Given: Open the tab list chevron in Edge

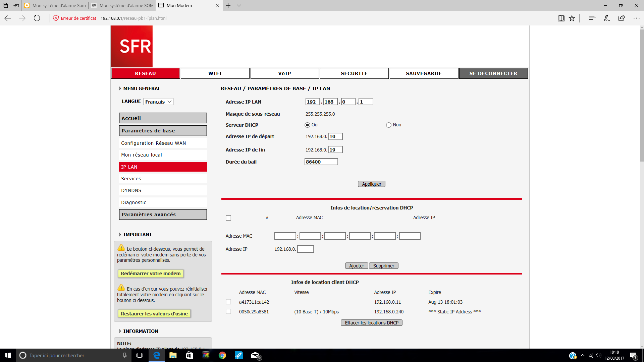Looking at the screenshot, I should tap(239, 5).
